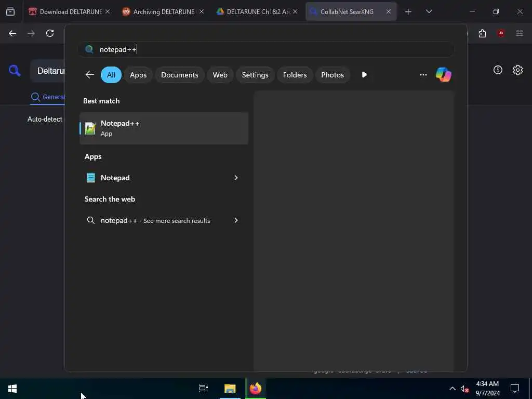Click the search box containing notepad++
Screen dimensions: 532x399
[265, 49]
